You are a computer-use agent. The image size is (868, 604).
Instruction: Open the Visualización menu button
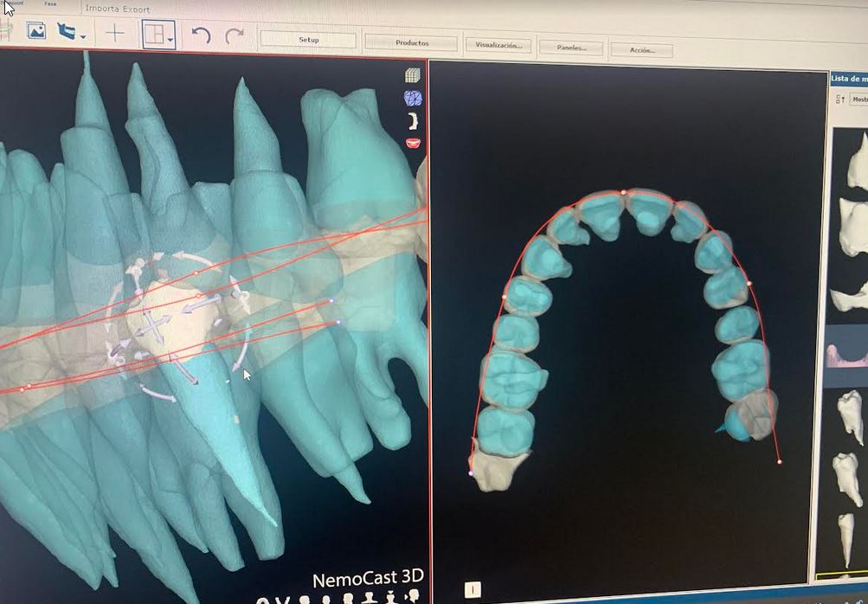click(x=498, y=45)
